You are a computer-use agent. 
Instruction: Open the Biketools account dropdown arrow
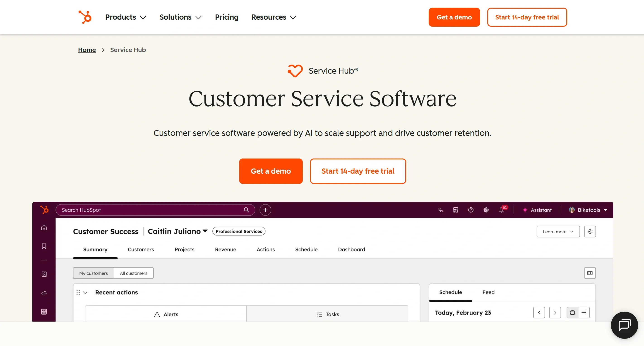coord(606,210)
